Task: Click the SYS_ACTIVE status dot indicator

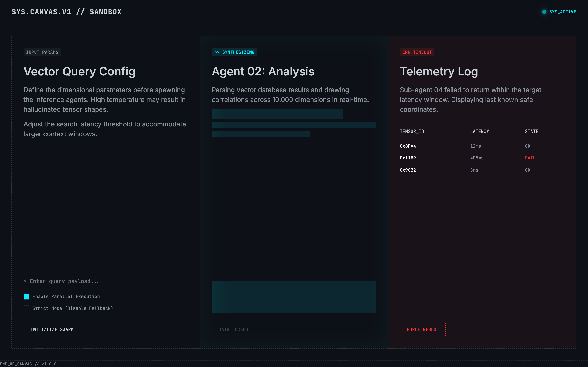Action: point(544,12)
